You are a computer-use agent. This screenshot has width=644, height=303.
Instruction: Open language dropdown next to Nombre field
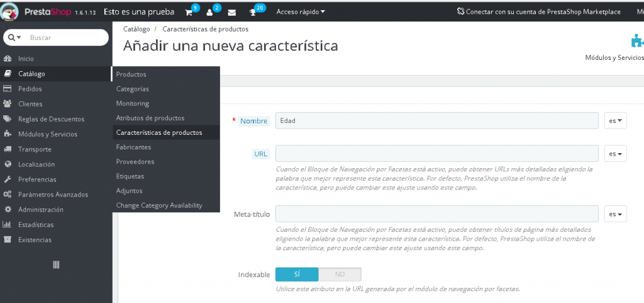coord(615,121)
